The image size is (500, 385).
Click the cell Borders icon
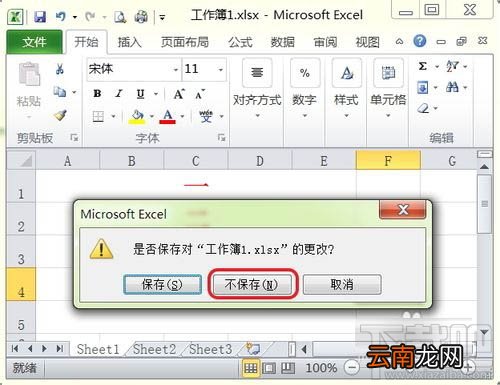[98, 116]
